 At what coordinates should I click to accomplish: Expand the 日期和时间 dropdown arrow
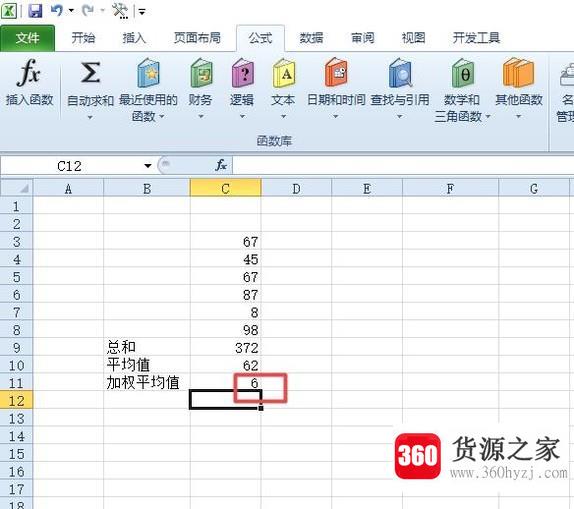[335, 117]
